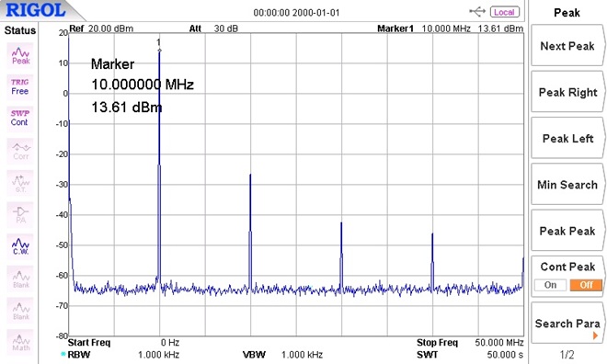Activate the Min Search softkey

567,185
